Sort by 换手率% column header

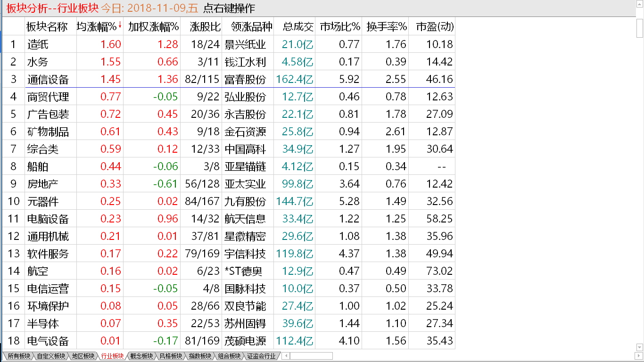tap(386, 27)
